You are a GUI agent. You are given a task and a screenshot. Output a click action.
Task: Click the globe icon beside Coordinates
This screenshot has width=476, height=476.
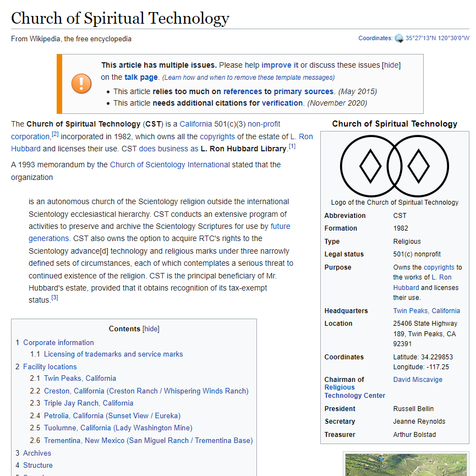[399, 39]
